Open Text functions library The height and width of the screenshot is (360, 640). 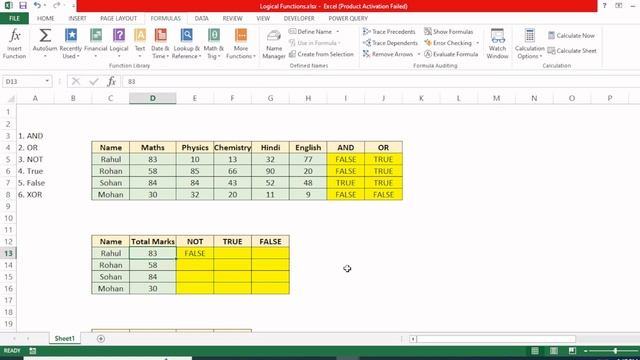pyautogui.click(x=140, y=44)
